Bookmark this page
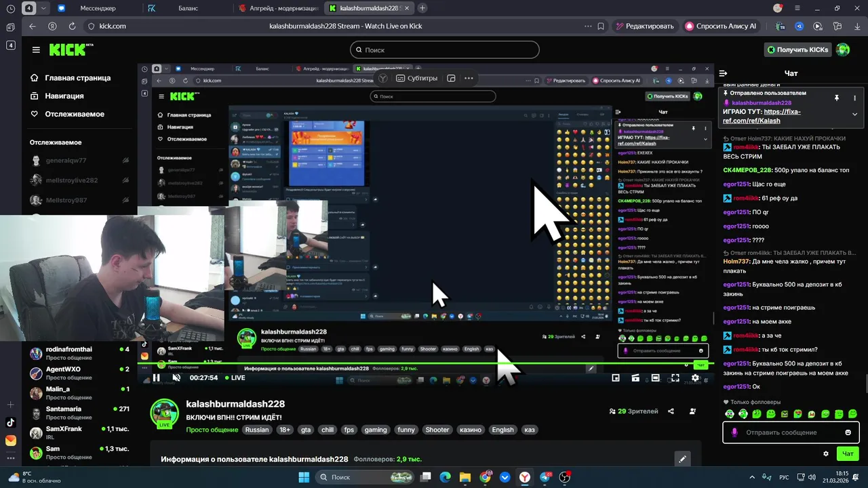The image size is (868, 488). [x=601, y=26]
